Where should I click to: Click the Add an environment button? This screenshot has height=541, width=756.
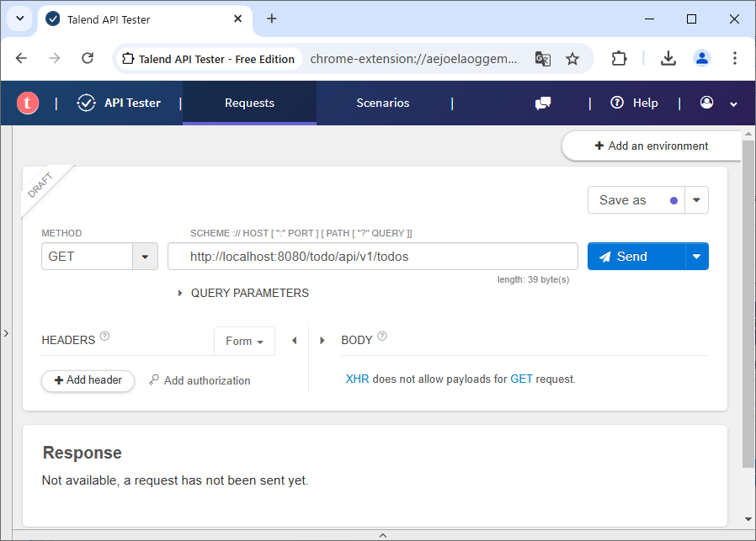click(x=651, y=146)
